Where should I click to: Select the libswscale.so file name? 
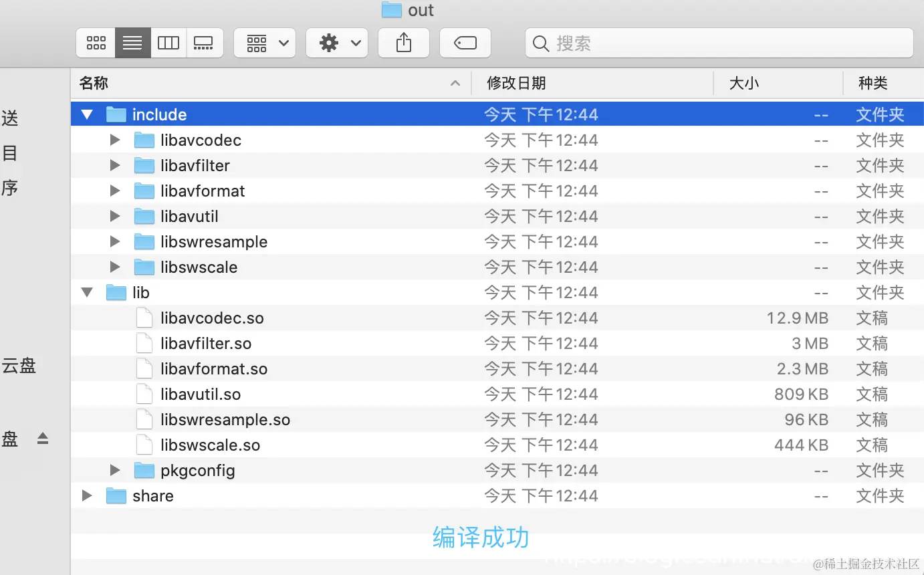tap(210, 445)
